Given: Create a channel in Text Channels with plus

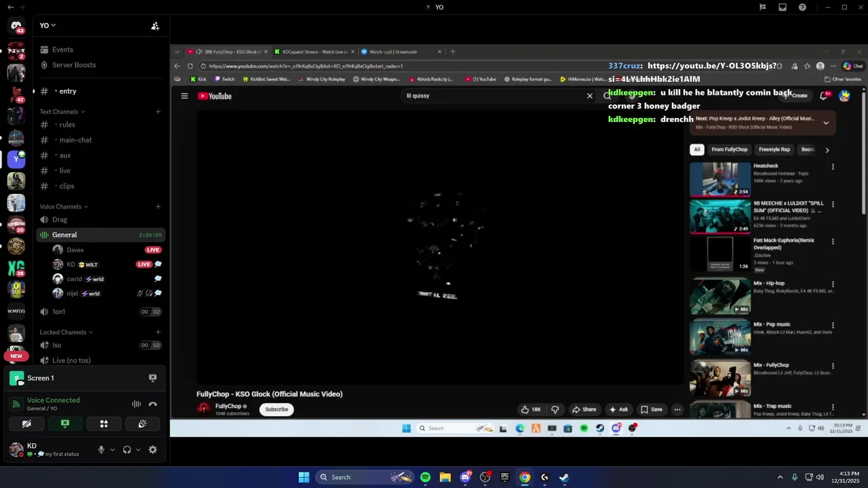Looking at the screenshot, I should coord(158,112).
